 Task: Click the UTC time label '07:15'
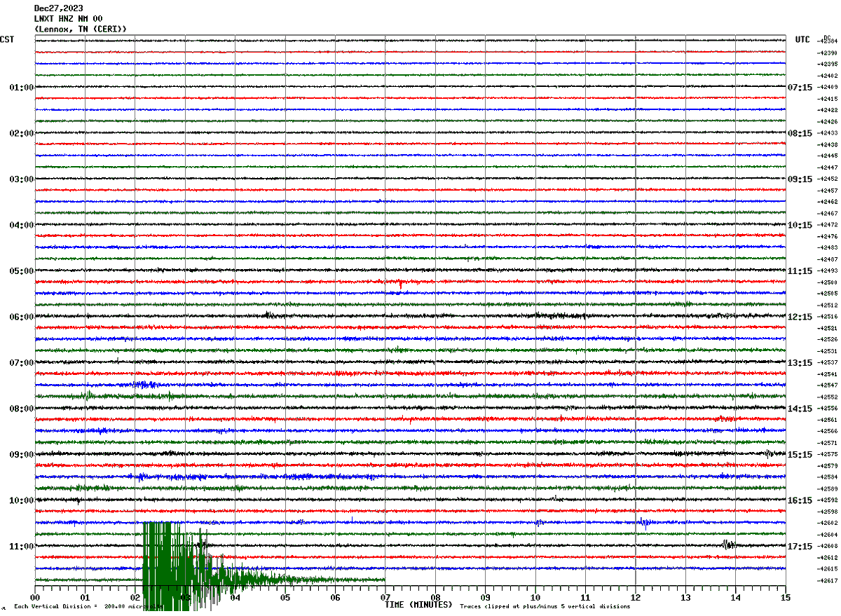800,88
